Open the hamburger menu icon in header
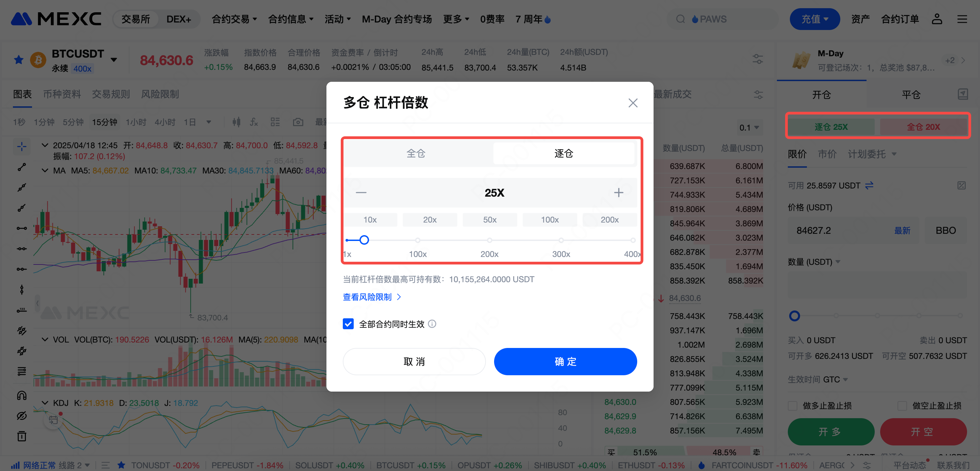This screenshot has width=980, height=471. pos(962,19)
